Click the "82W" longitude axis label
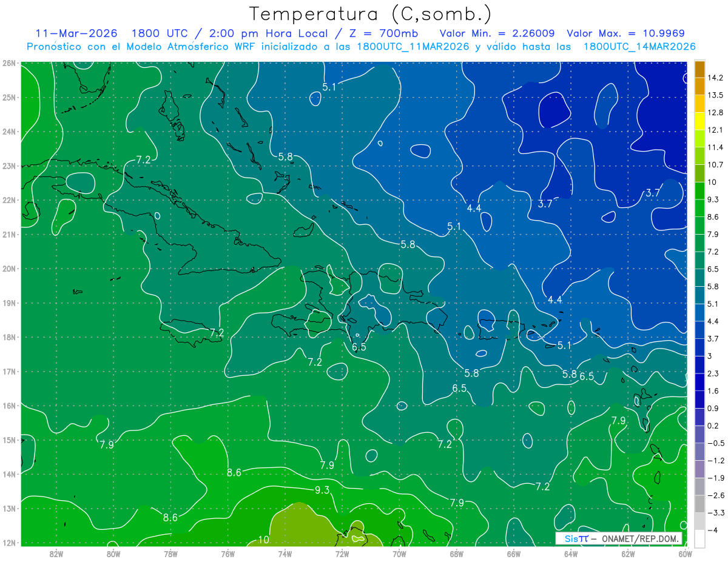Screen dimensions: 728x562 click(56, 554)
